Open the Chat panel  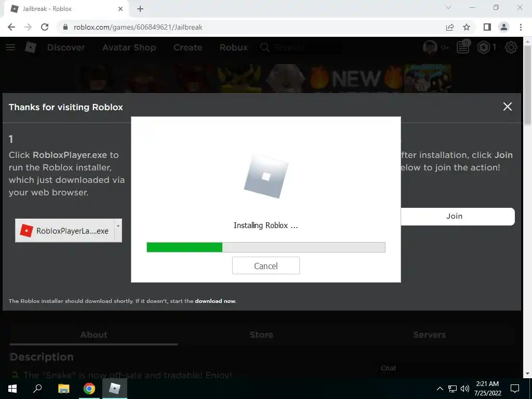[x=388, y=368]
